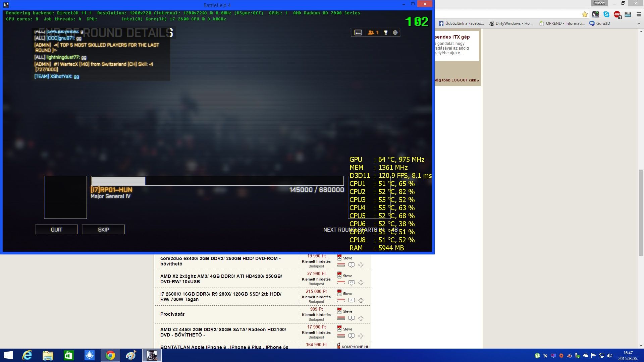Open the Procivásár listing
The width and height of the screenshot is (644, 362).
172,314
